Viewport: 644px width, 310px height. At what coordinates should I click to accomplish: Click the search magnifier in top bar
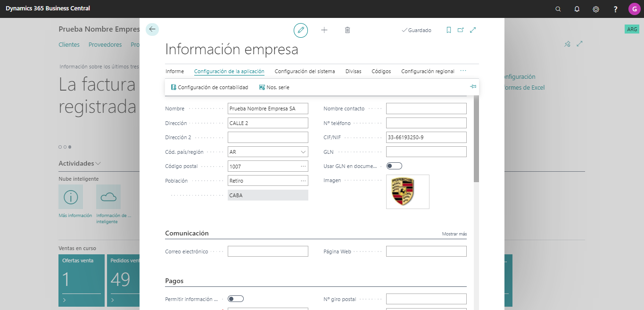558,9
